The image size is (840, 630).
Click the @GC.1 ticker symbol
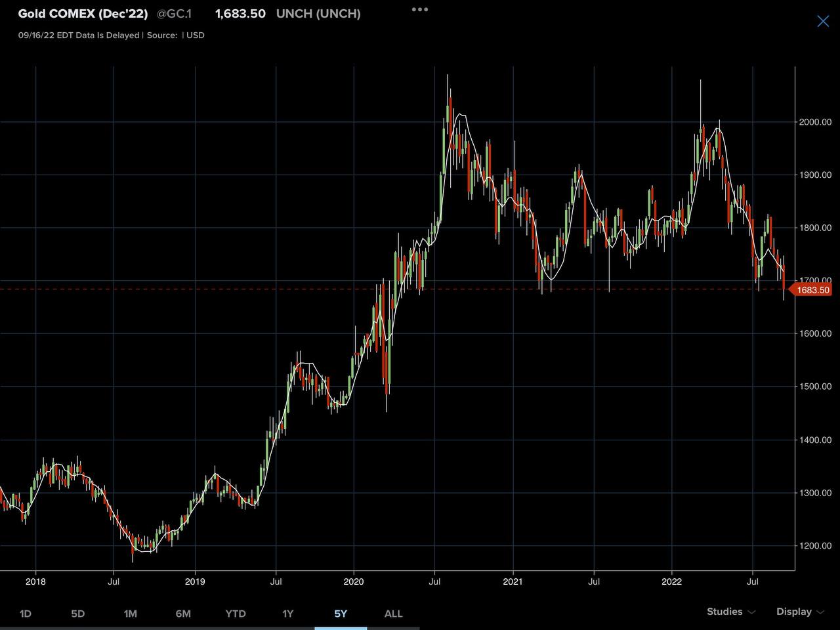point(174,14)
